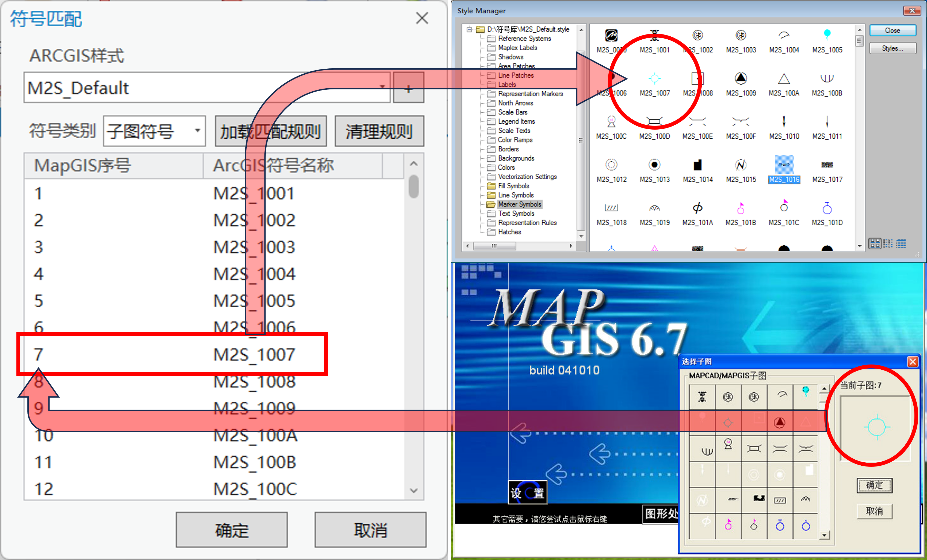Select the highlighted M2S_1016 symbol
This screenshot has height=560, width=927.
coord(784,170)
